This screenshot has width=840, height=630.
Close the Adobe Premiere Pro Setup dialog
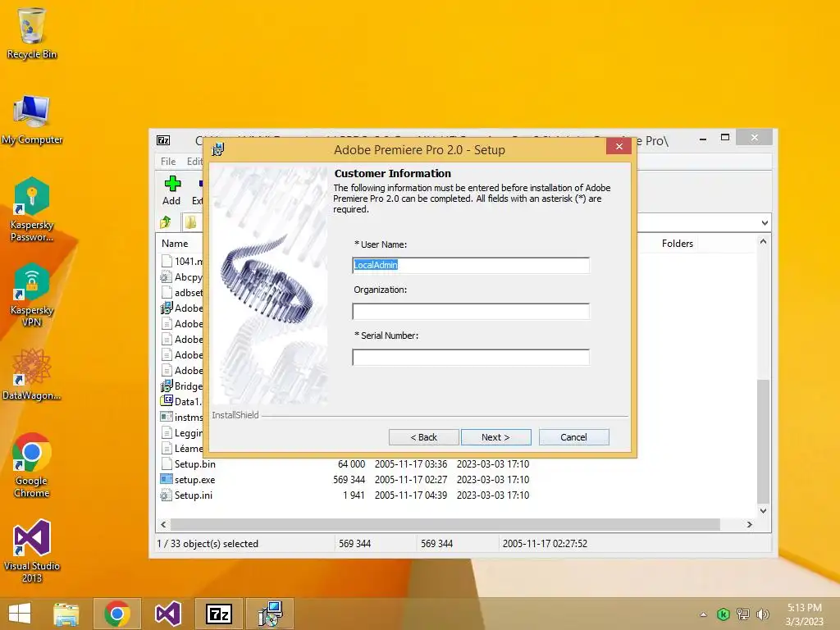[619, 146]
